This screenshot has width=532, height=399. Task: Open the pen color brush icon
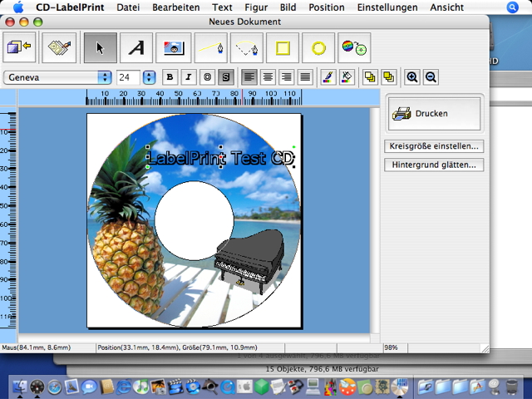coord(328,77)
